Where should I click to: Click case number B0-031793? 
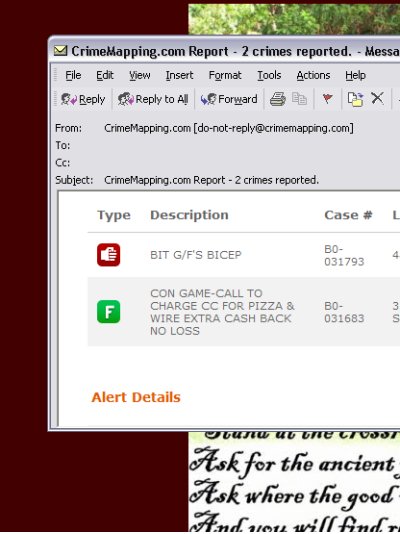(344, 255)
